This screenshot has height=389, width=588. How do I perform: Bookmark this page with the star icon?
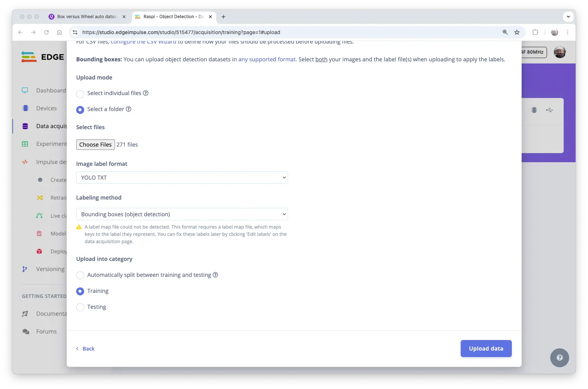[x=517, y=32]
